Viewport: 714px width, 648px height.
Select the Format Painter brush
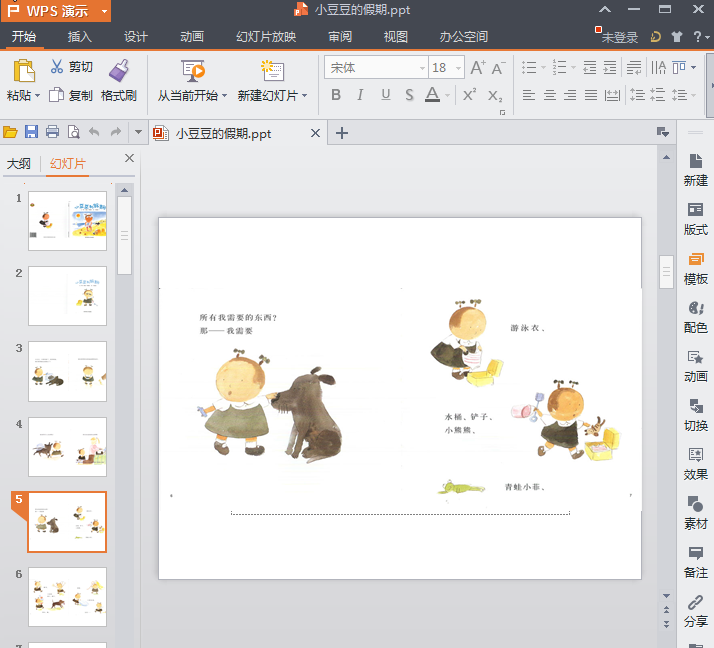[x=119, y=71]
